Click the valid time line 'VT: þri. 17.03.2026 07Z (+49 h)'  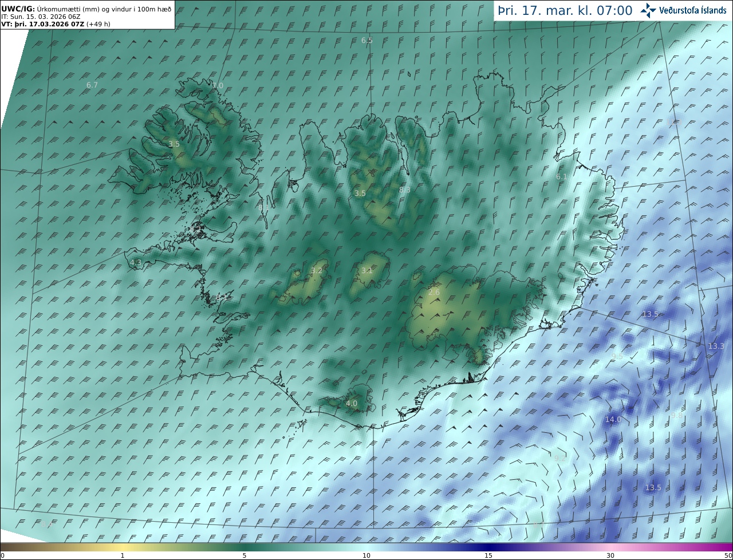click(54, 24)
